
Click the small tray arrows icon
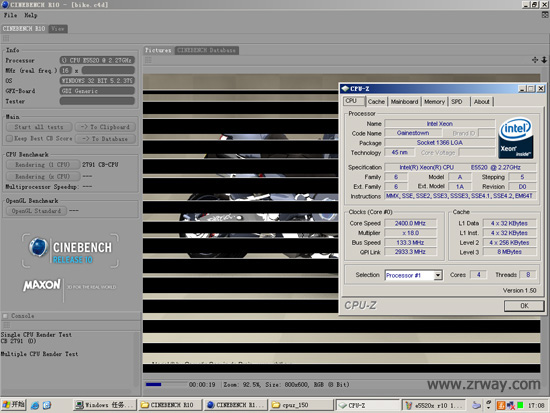(488, 405)
